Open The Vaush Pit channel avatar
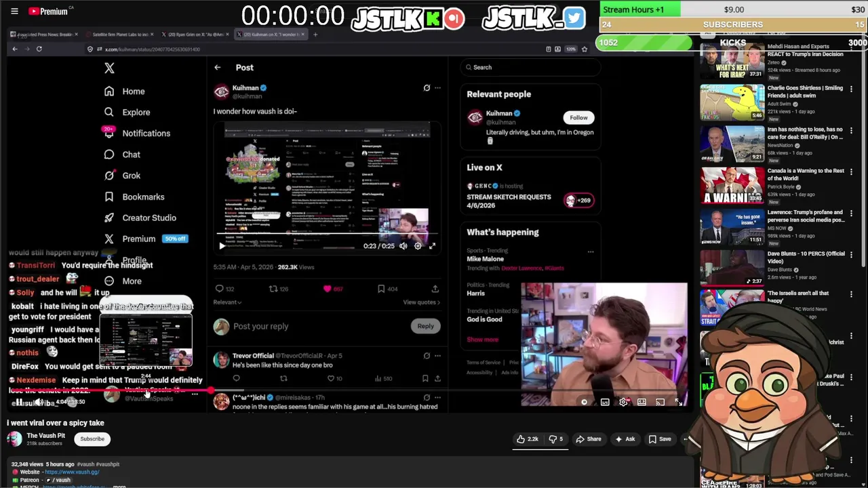 point(14,439)
